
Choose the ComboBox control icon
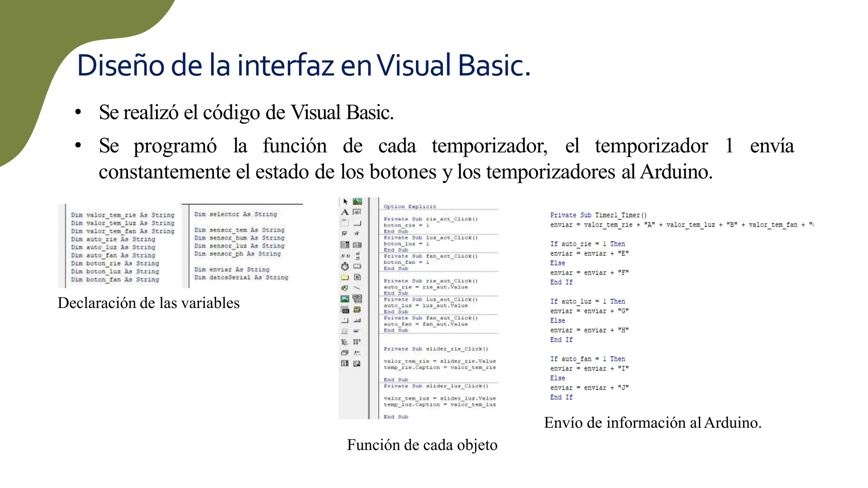pyautogui.click(x=345, y=245)
